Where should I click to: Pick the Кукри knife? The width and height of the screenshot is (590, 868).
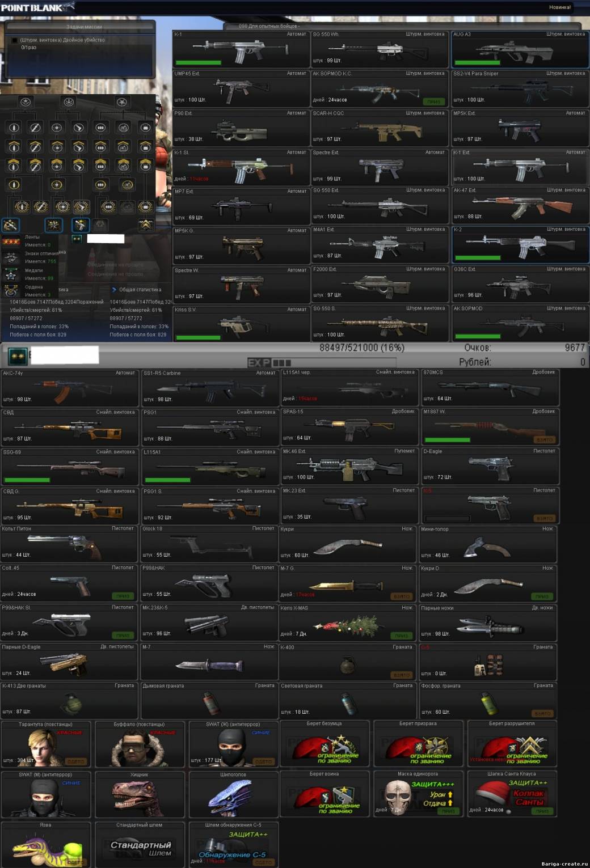(347, 544)
